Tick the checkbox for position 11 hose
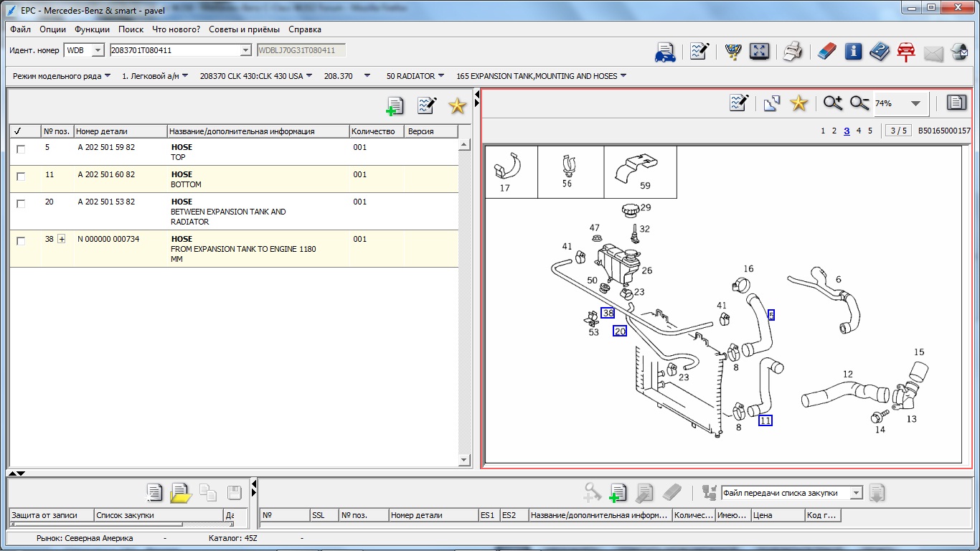980x551 pixels. [21, 176]
